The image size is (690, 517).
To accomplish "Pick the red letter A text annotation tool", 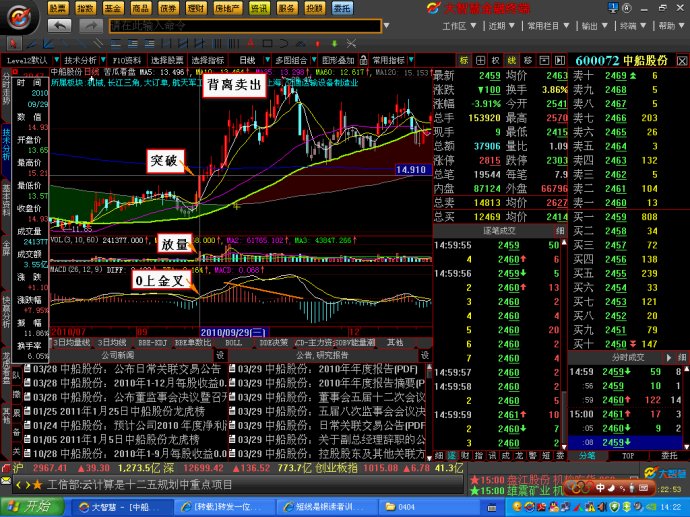I will tap(251, 43).
